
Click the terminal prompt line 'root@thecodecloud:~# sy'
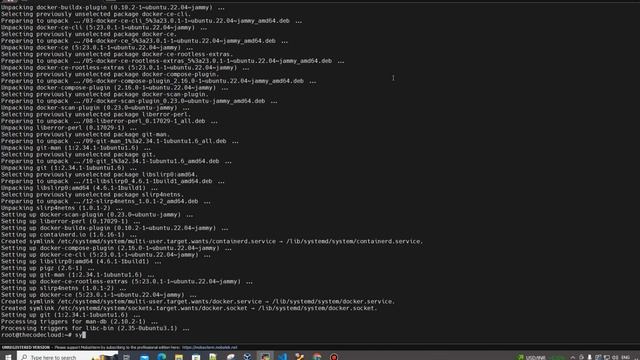42,335
